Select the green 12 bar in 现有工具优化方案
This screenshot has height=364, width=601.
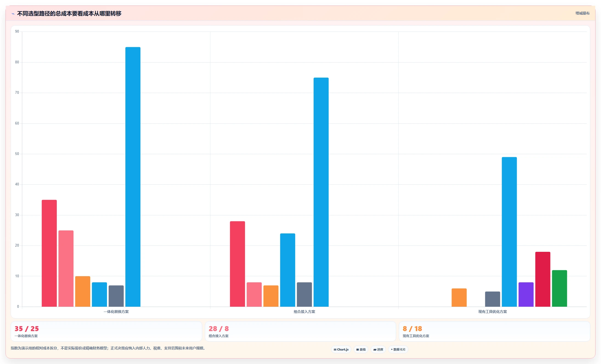tap(559, 288)
